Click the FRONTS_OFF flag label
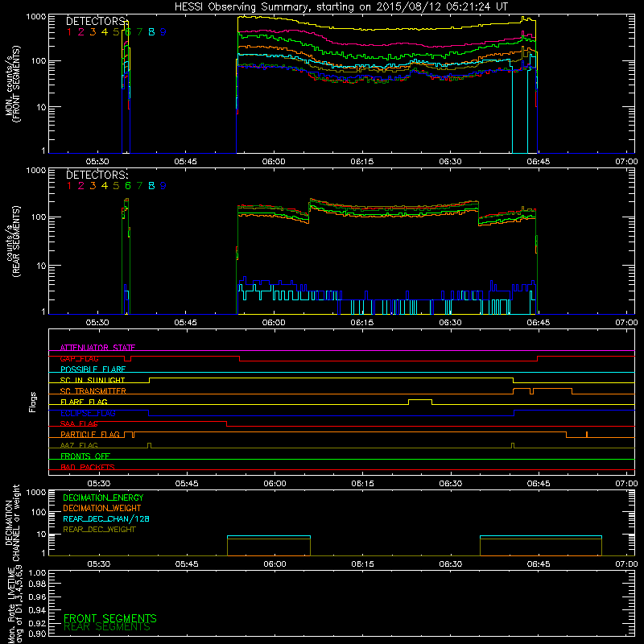 (x=85, y=456)
